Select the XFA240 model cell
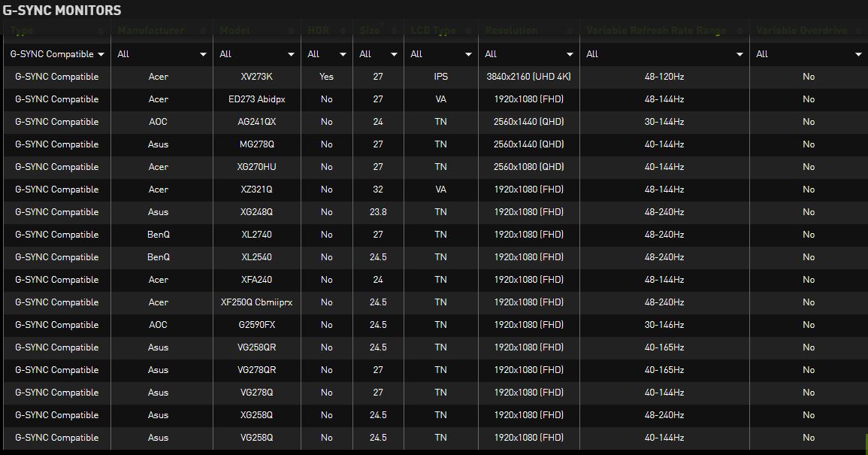Viewport: 868px width, 455px height. [257, 280]
